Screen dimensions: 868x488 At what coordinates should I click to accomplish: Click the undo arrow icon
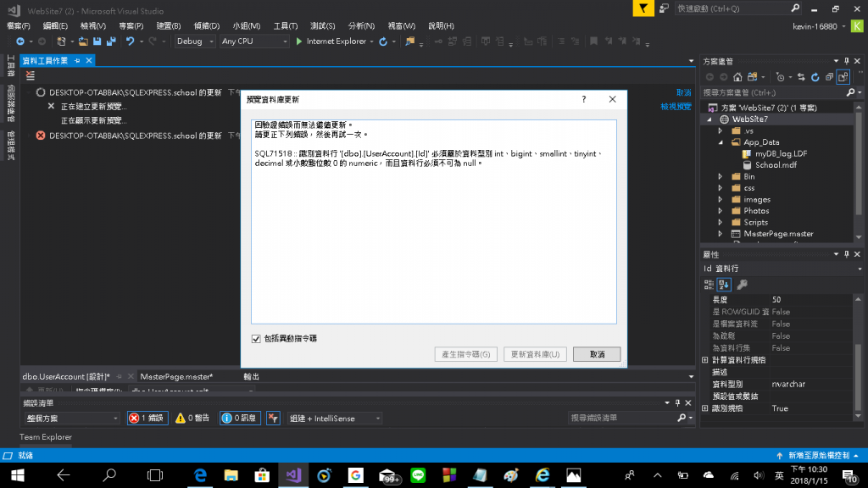pyautogui.click(x=130, y=42)
